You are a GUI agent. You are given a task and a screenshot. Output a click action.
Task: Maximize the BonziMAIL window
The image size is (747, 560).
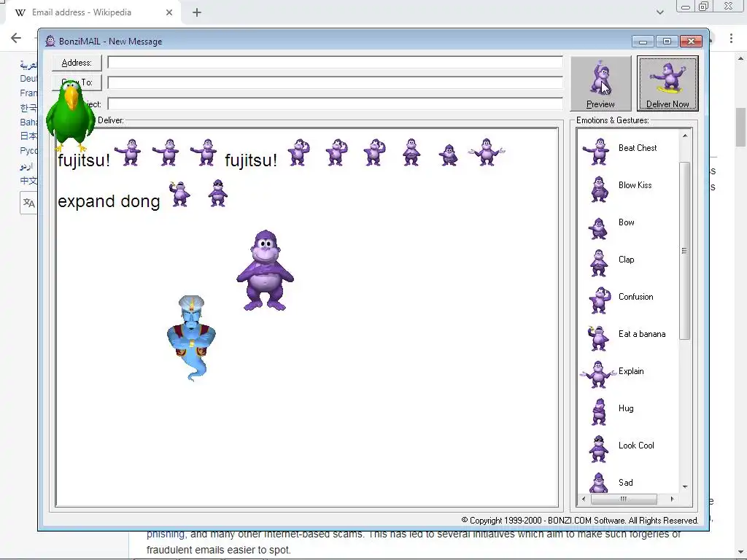[667, 42]
